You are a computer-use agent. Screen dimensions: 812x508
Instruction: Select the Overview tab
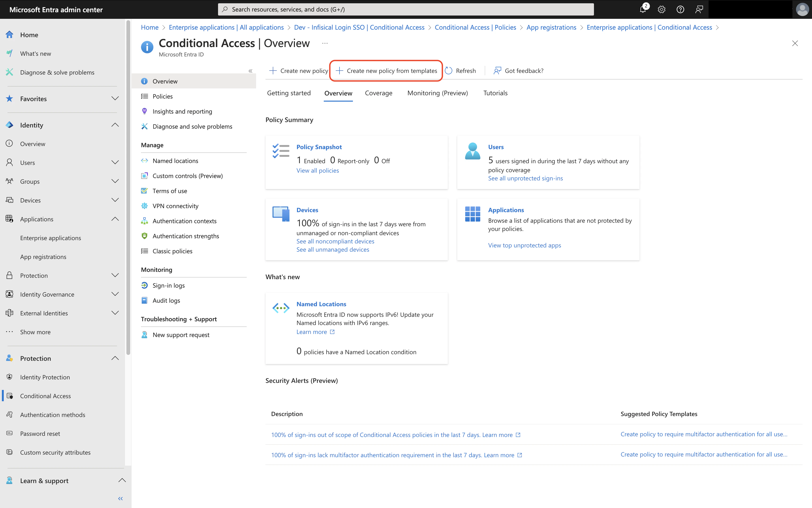[x=338, y=93]
